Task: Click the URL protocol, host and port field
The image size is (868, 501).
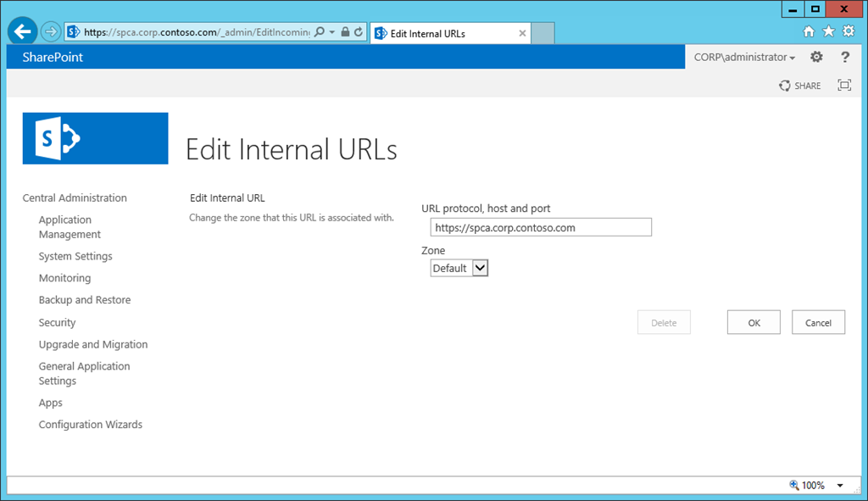Action: 541,227
